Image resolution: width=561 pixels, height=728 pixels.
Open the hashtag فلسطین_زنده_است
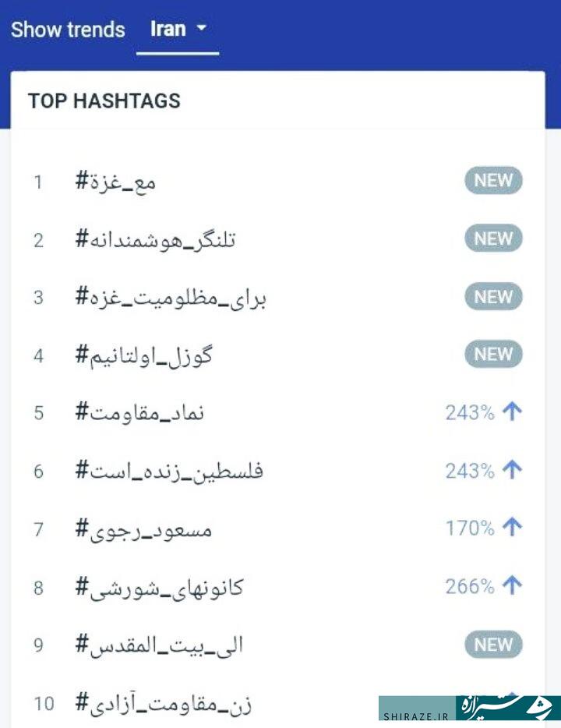(x=169, y=471)
